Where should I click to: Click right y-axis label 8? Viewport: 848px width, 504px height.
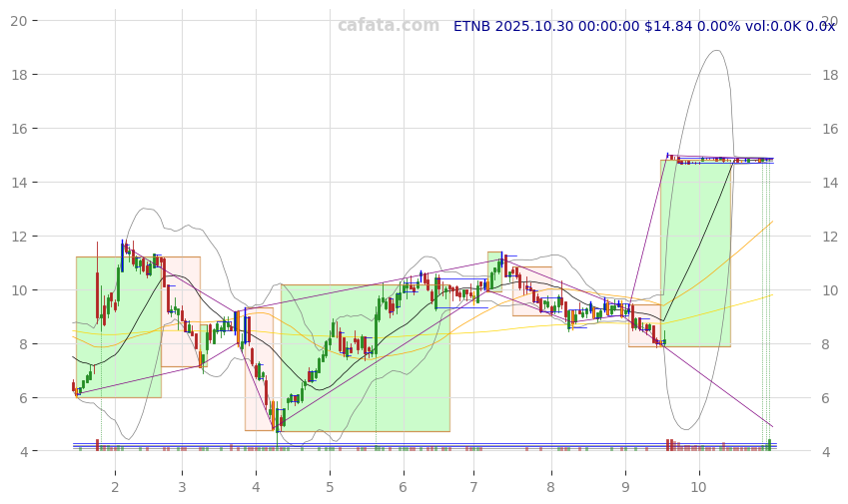pyautogui.click(x=826, y=344)
